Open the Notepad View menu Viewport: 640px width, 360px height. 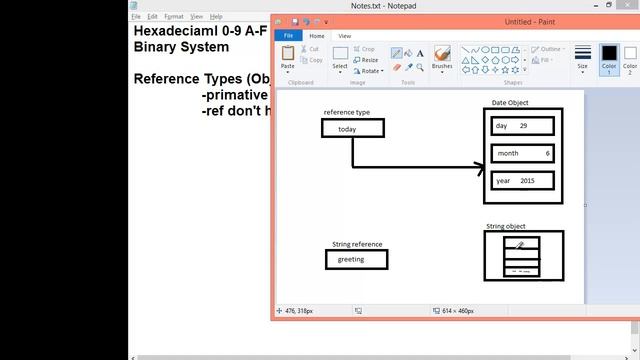point(196,17)
